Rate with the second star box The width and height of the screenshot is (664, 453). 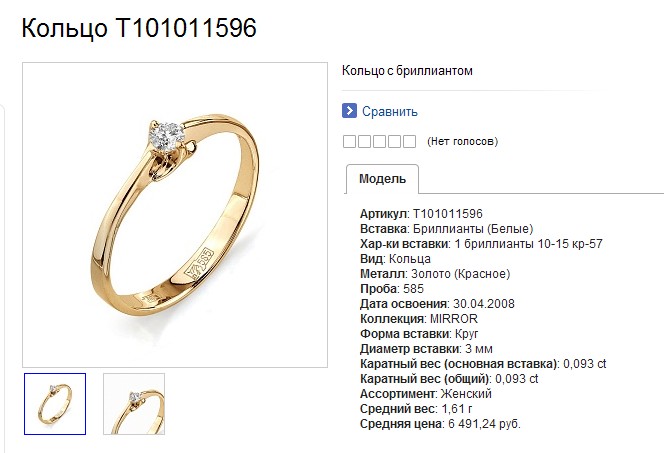click(x=364, y=141)
